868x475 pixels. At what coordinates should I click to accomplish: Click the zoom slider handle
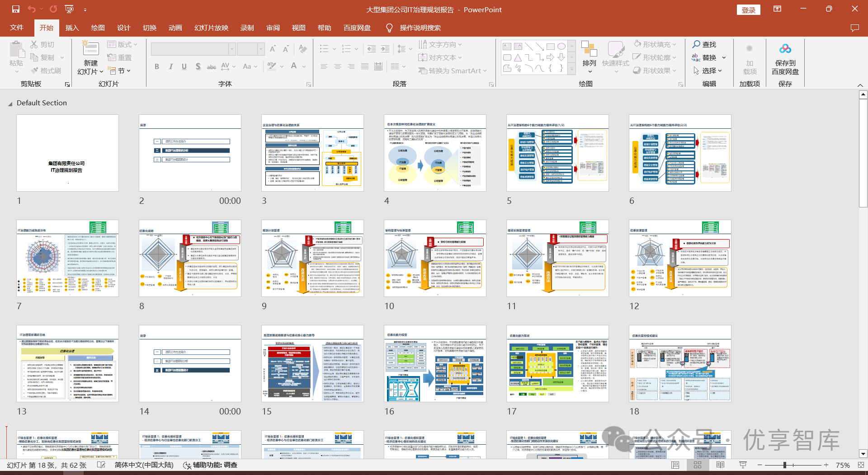[785, 465]
